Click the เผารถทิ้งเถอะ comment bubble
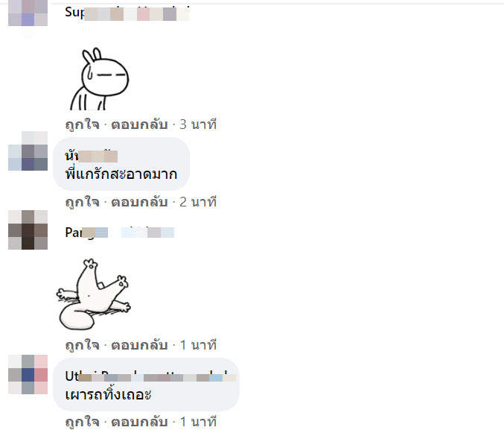 (x=146, y=385)
